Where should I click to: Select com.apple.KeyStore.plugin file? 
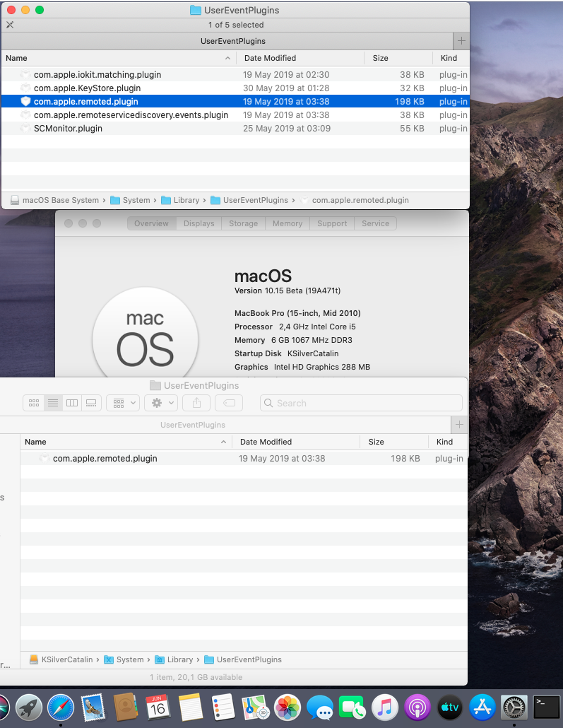click(x=235, y=88)
